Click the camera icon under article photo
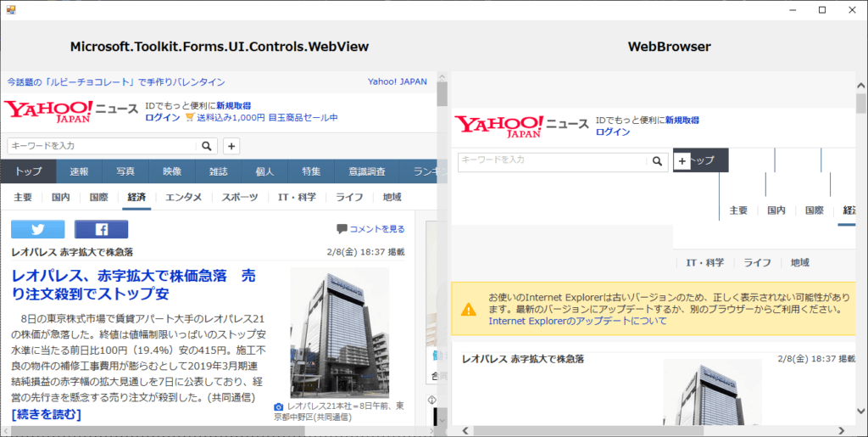Viewport: 868px width, 437px height. point(279,407)
